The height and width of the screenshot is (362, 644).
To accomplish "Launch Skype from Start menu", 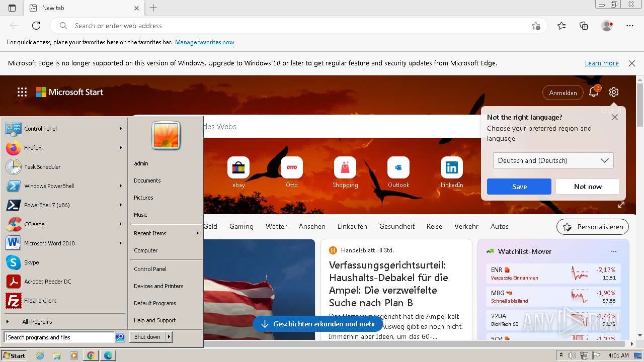I will [64, 262].
